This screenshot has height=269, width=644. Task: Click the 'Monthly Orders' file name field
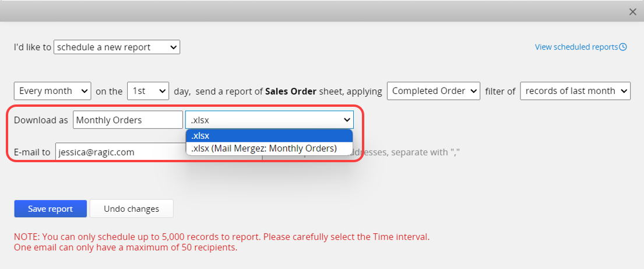(x=128, y=120)
